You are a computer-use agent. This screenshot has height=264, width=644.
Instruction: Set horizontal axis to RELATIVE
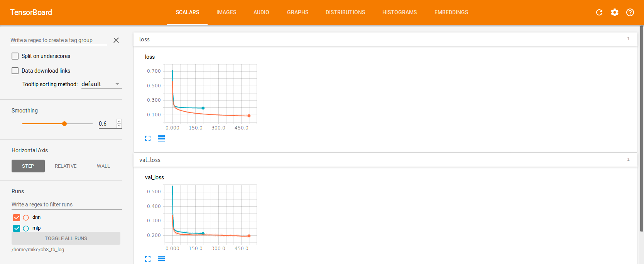(66, 166)
